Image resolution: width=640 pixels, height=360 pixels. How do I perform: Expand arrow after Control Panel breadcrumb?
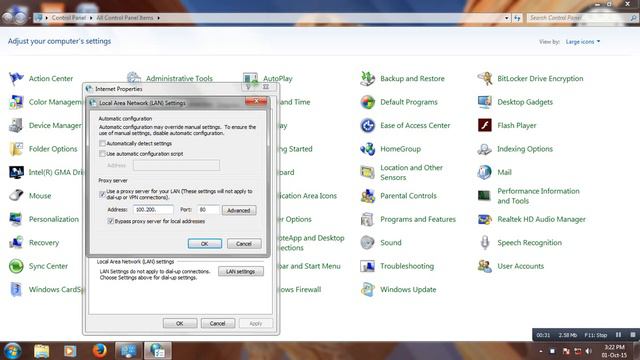click(91, 18)
